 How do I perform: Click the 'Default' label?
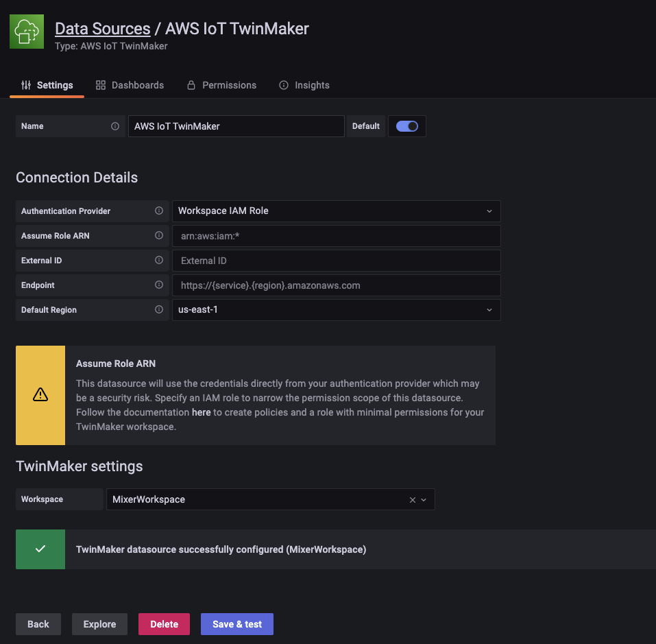[366, 126]
